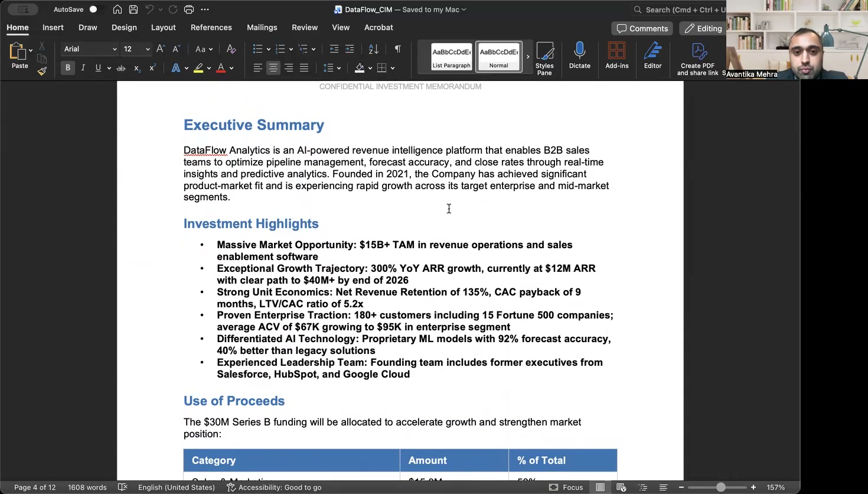Open the Editor
This screenshot has height=494, width=868.
(653, 56)
